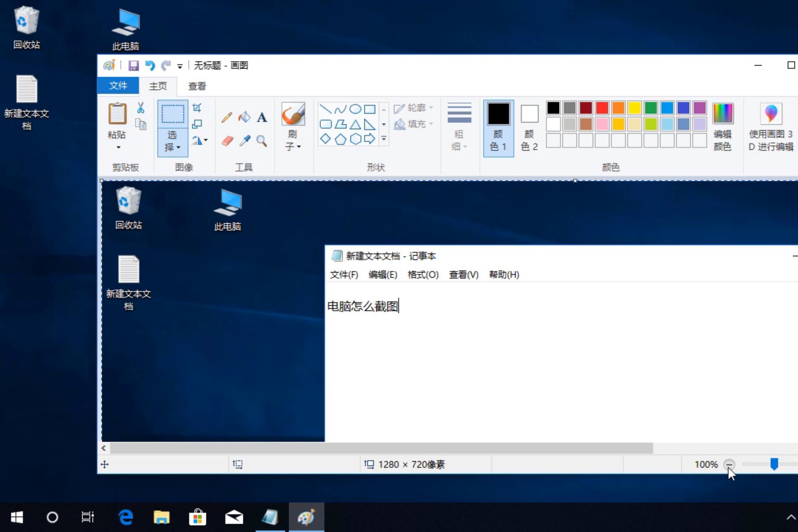
Task: Select the Pencil tool
Action: click(227, 117)
